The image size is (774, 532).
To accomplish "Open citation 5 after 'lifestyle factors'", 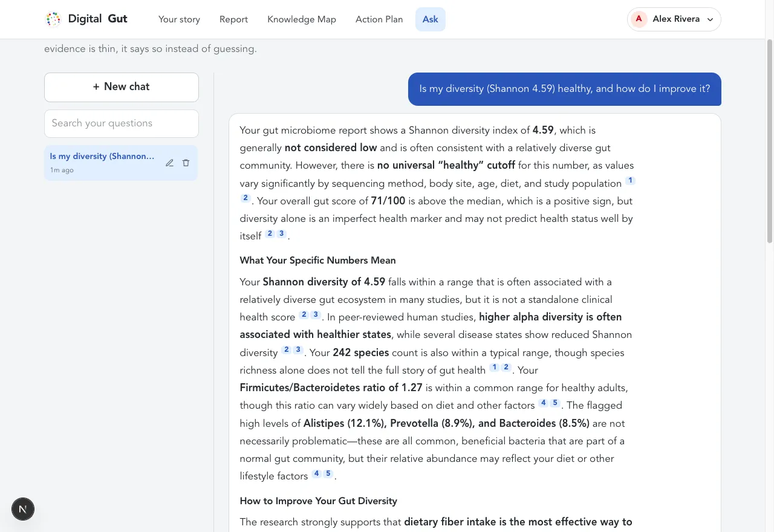I will click(x=328, y=473).
